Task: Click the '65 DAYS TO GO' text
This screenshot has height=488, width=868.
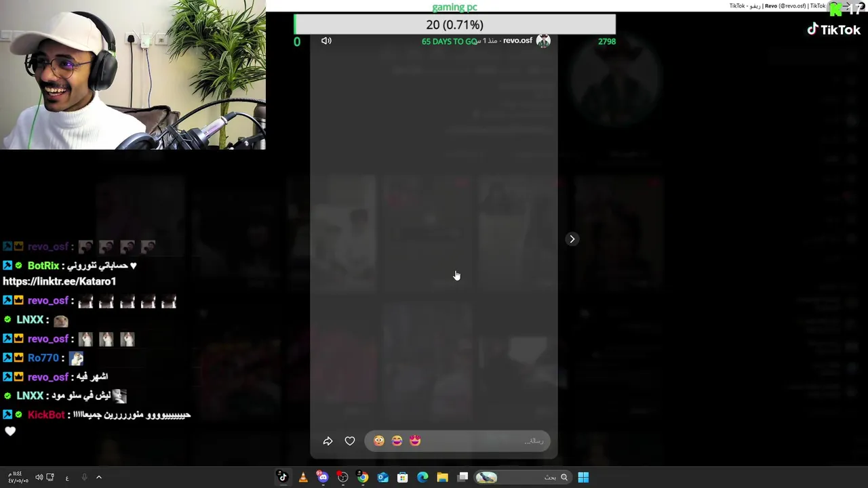Action: point(450,41)
